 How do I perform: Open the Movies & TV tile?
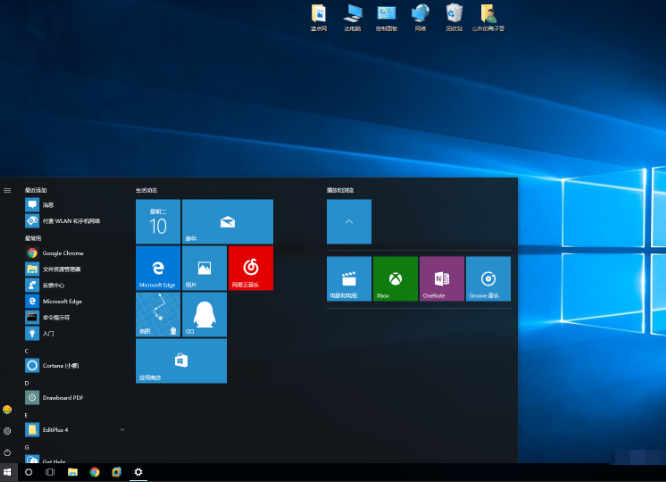coord(349,279)
